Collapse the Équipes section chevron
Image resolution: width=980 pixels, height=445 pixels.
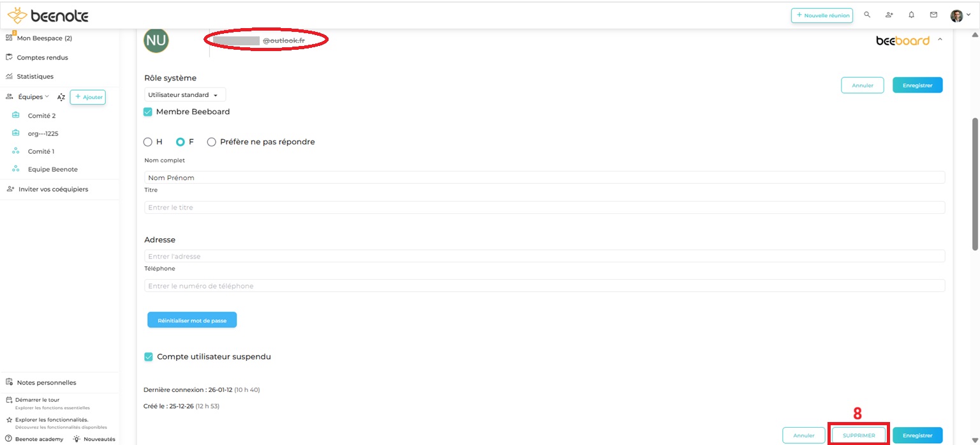(x=47, y=97)
